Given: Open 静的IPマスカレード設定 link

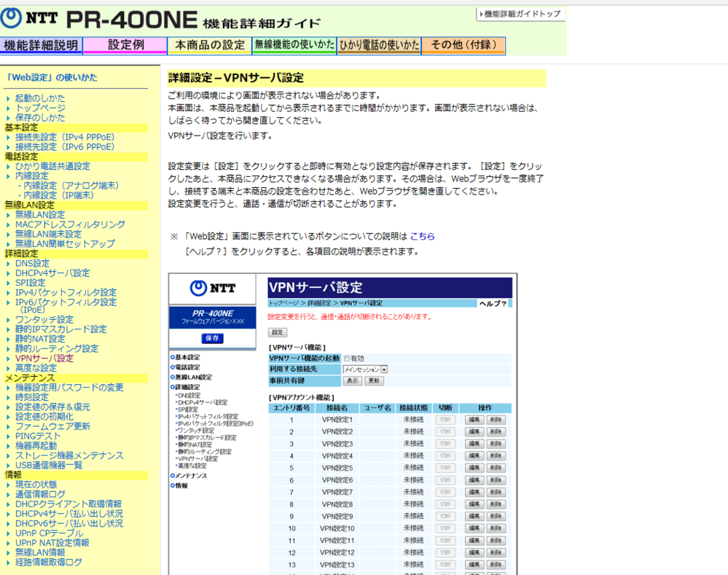Looking at the screenshot, I should pos(60,329).
